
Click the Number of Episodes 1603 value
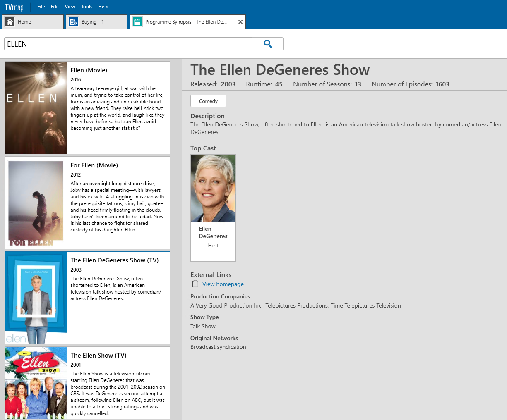(x=442, y=84)
